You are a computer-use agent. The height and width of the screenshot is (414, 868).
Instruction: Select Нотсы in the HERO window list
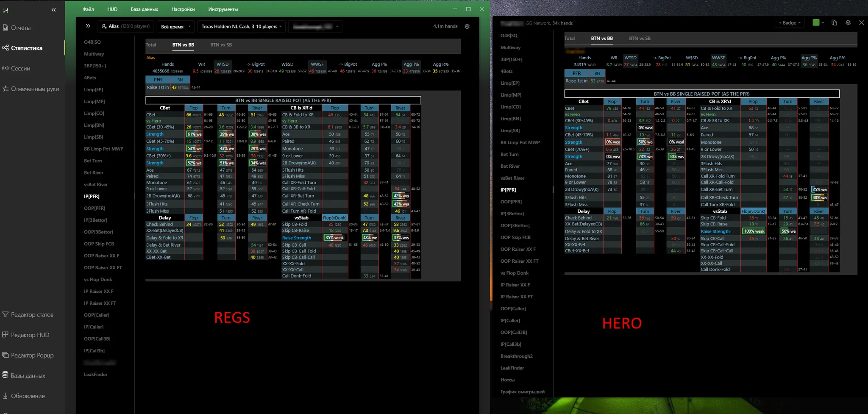tap(507, 380)
